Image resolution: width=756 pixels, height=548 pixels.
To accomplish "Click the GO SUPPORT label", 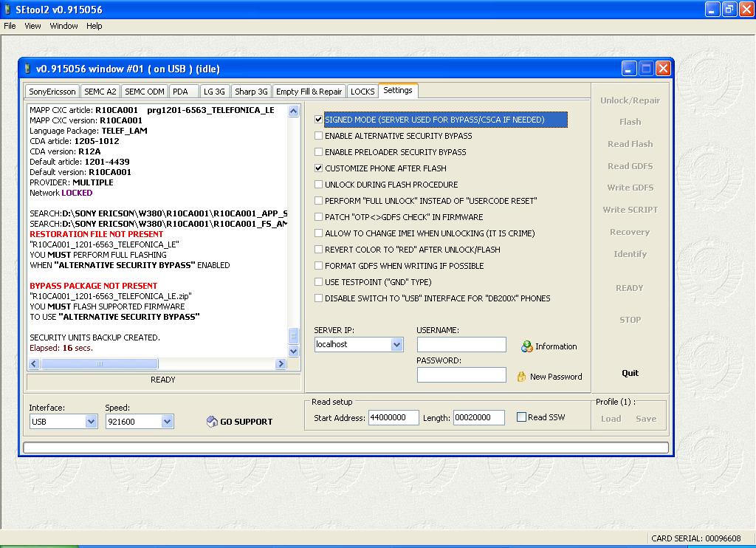I will pos(247,422).
